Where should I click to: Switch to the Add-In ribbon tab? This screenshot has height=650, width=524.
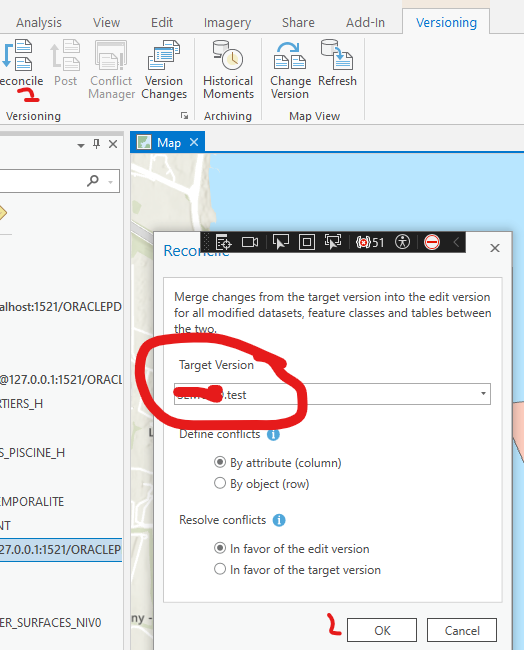365,22
